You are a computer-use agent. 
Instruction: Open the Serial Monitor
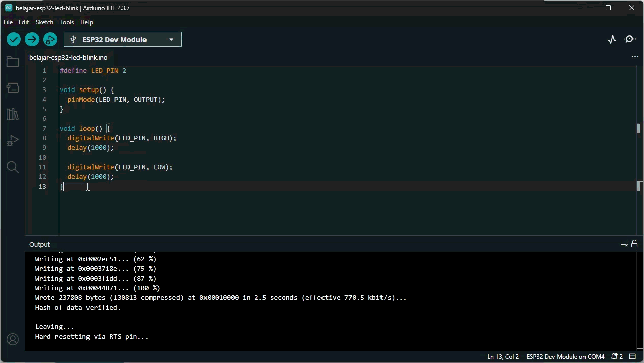(x=630, y=39)
